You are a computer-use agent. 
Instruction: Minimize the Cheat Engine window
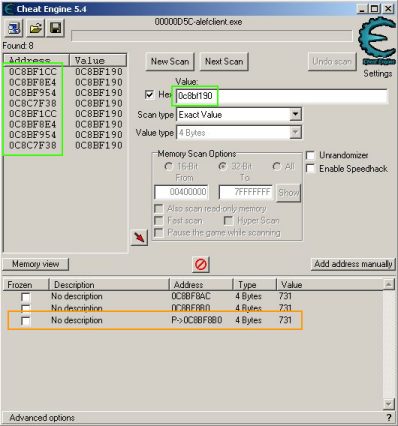(362, 9)
